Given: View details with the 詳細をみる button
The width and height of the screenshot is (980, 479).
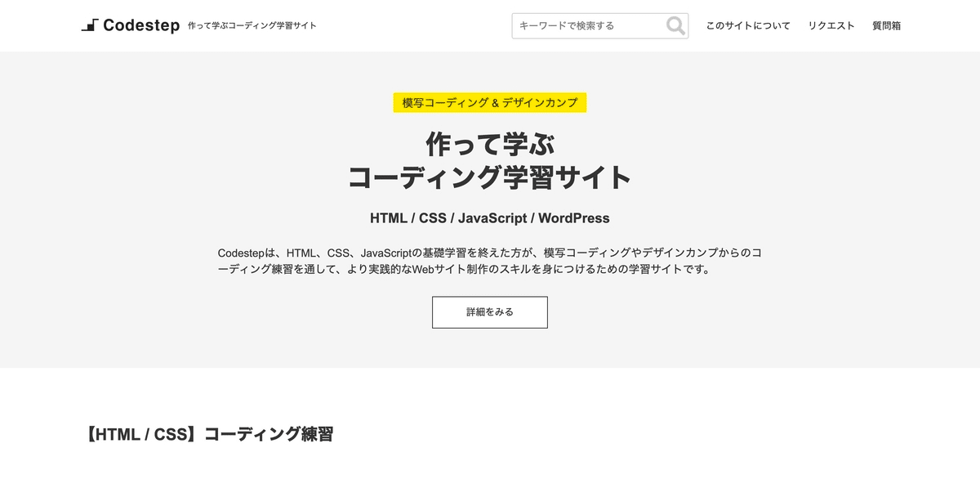Looking at the screenshot, I should point(489,312).
